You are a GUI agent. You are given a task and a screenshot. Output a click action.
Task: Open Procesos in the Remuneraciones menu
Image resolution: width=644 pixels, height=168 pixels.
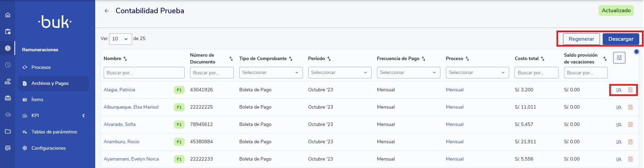[41, 67]
